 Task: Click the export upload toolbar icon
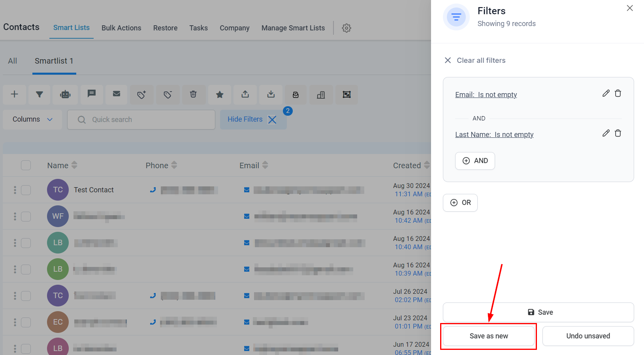click(x=245, y=94)
